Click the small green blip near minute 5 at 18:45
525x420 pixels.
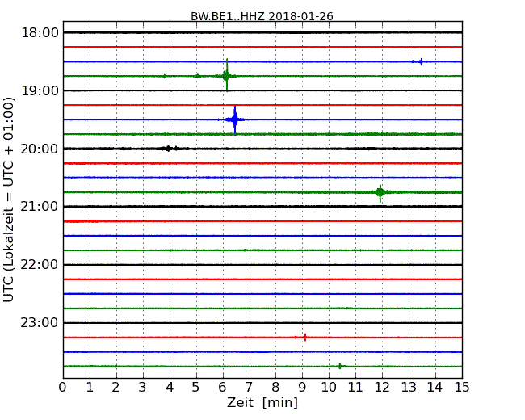(198, 76)
